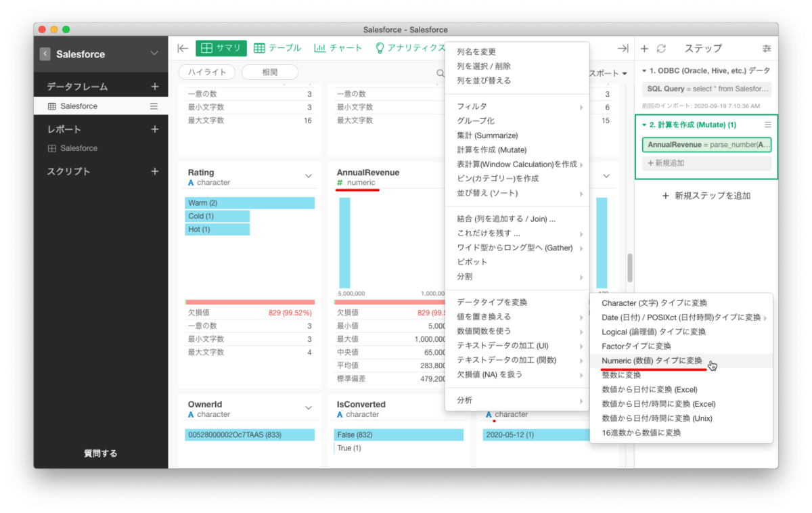The width and height of the screenshot is (812, 513).
Task: Switch to the テーブル view
Action: point(277,48)
